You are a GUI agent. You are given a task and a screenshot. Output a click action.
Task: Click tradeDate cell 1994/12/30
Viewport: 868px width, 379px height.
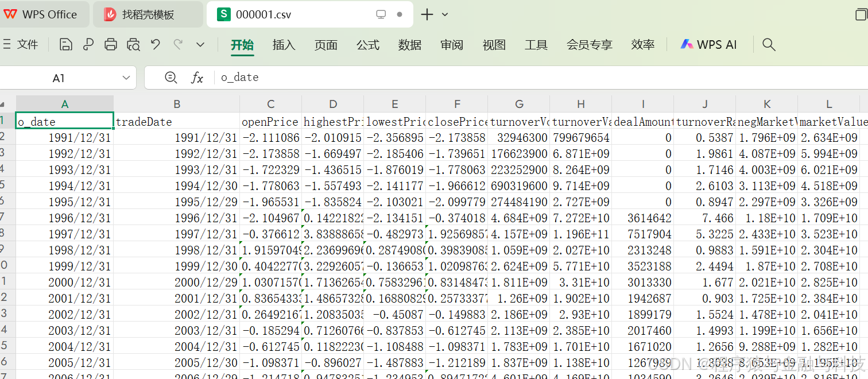coord(177,186)
